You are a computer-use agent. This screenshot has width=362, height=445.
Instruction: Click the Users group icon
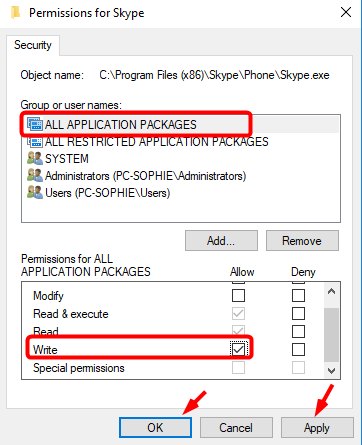pos(35,192)
